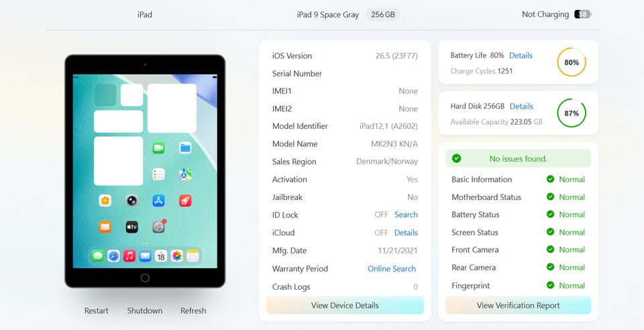
Task: Click the green check icon for Fingerprint
Action: coord(550,285)
